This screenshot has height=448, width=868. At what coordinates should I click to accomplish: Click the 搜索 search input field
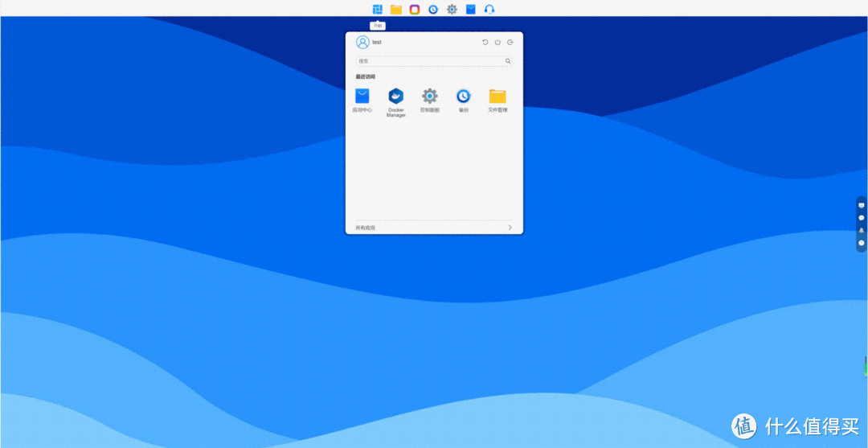pyautogui.click(x=430, y=61)
